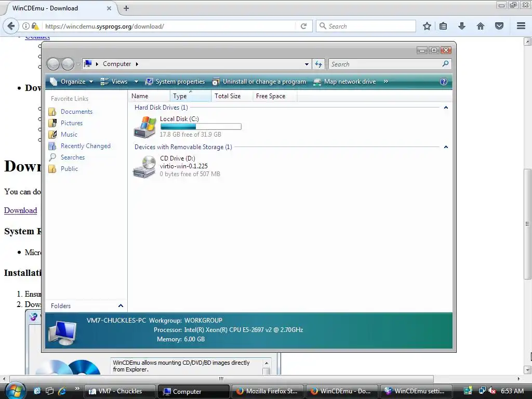532x399 pixels.
Task: Switch to WinCDEmu setti... taskbar button
Action: (x=416, y=391)
